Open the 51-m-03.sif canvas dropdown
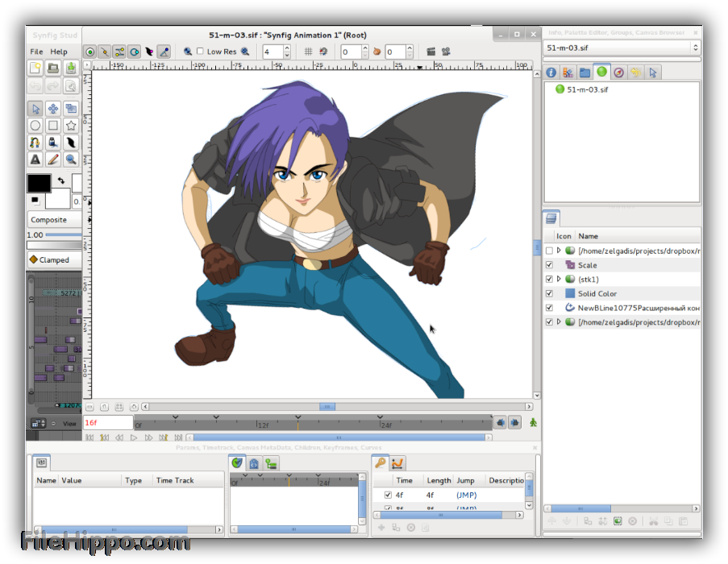The height and width of the screenshot is (564, 728). click(622, 48)
